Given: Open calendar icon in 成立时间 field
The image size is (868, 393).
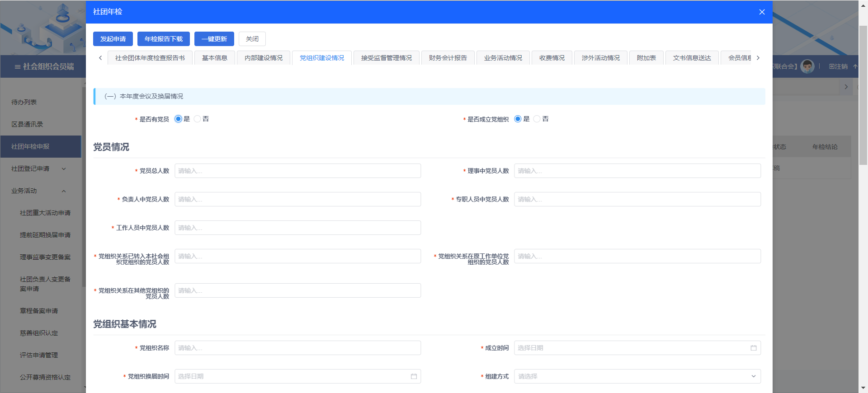Looking at the screenshot, I should coord(753,348).
